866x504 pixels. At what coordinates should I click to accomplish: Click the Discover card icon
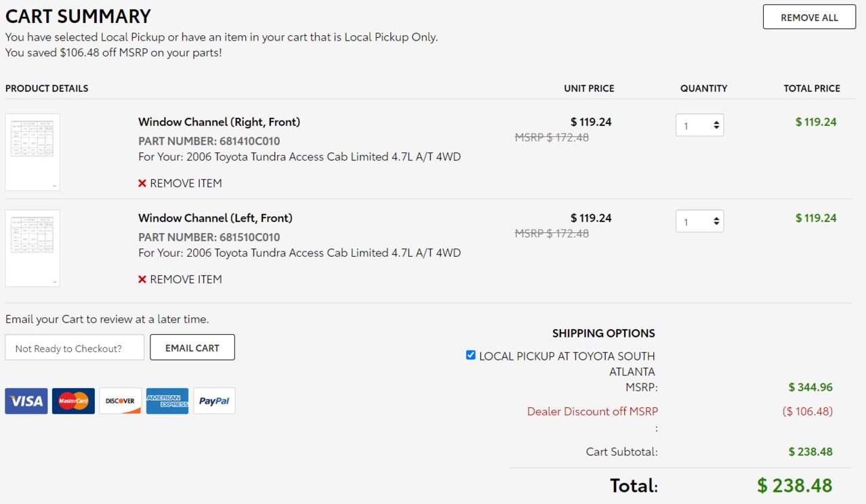coord(121,401)
